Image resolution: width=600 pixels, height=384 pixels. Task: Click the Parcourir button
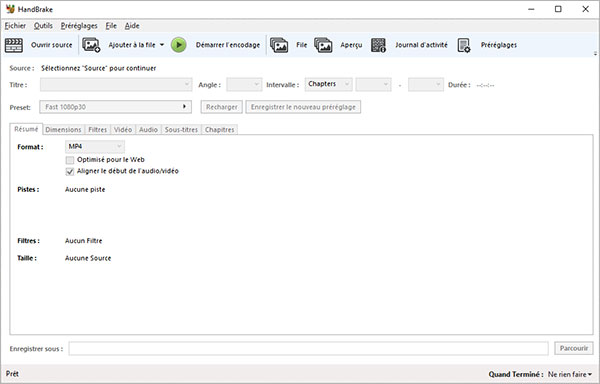pos(574,348)
